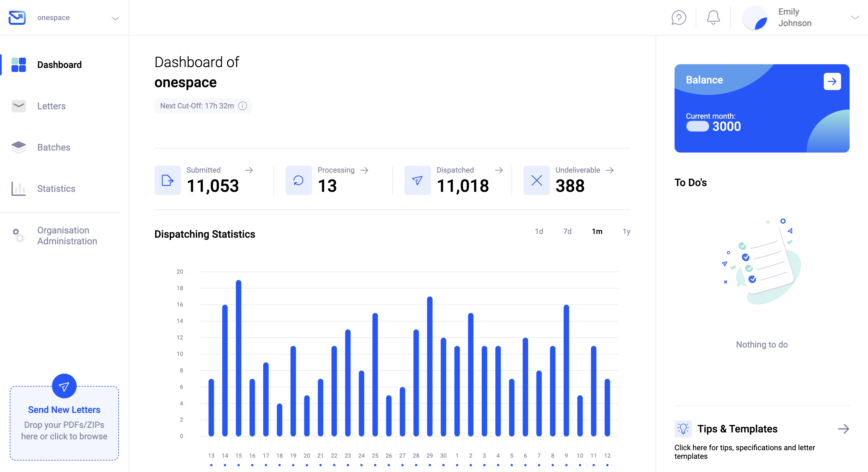The image size is (868, 472).
Task: Select the 1y dispatching statistics range
Action: point(626,232)
